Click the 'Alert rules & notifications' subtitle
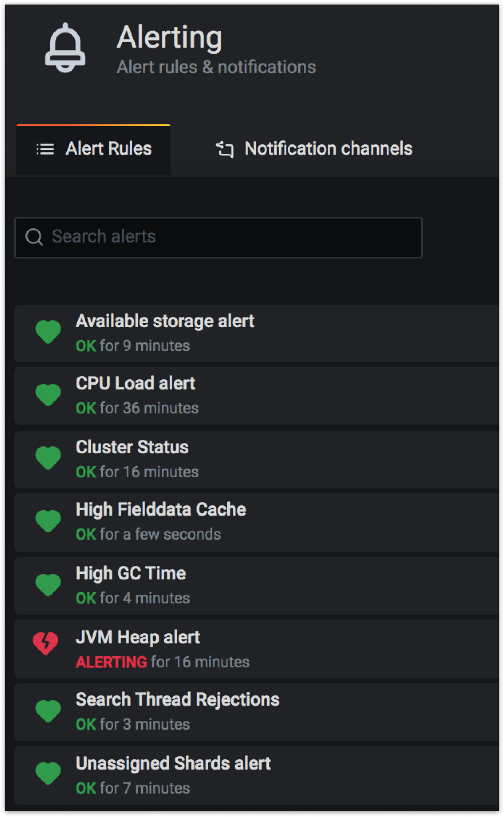This screenshot has width=504, height=817. pos(216,67)
